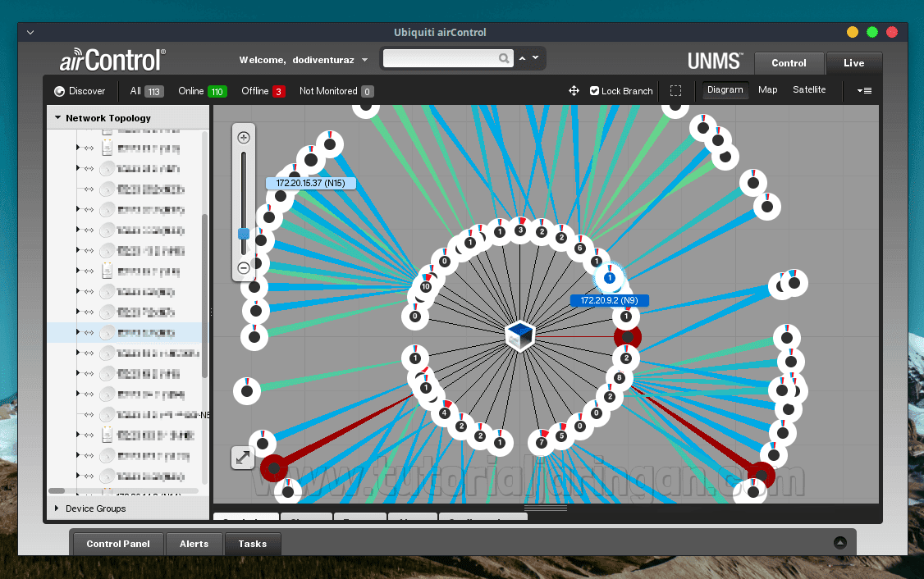Screen dimensions: 924x579
Task: Select the highlighted 172.20.9.2 (N9) node
Action: pyautogui.click(x=610, y=278)
